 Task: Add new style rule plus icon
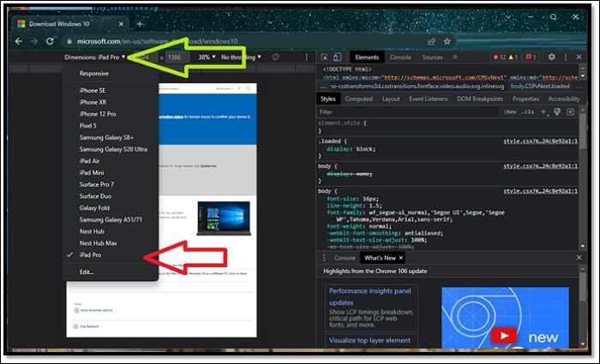pos(543,111)
